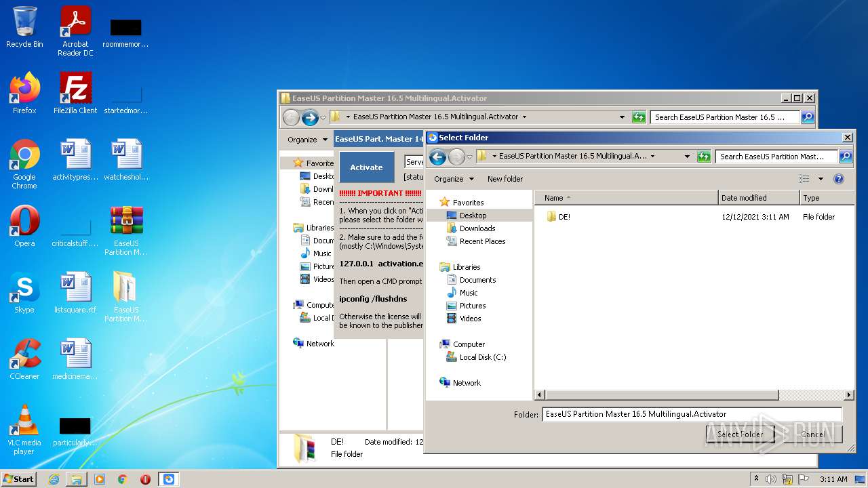Open help in Select Folder dialog

[x=839, y=179]
